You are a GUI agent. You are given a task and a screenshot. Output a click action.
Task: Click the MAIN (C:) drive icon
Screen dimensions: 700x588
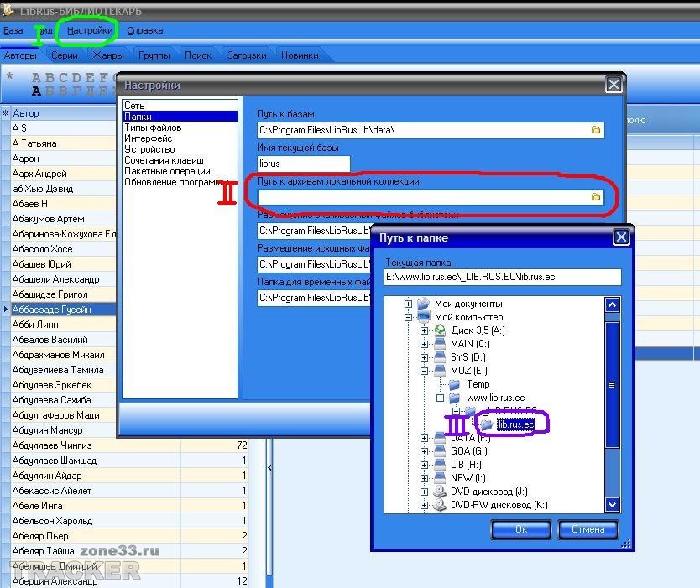(440, 344)
